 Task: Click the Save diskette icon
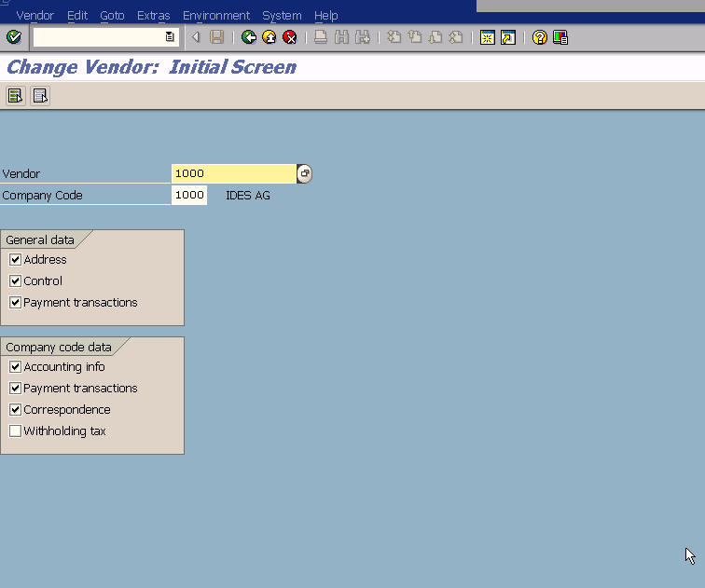pos(216,37)
